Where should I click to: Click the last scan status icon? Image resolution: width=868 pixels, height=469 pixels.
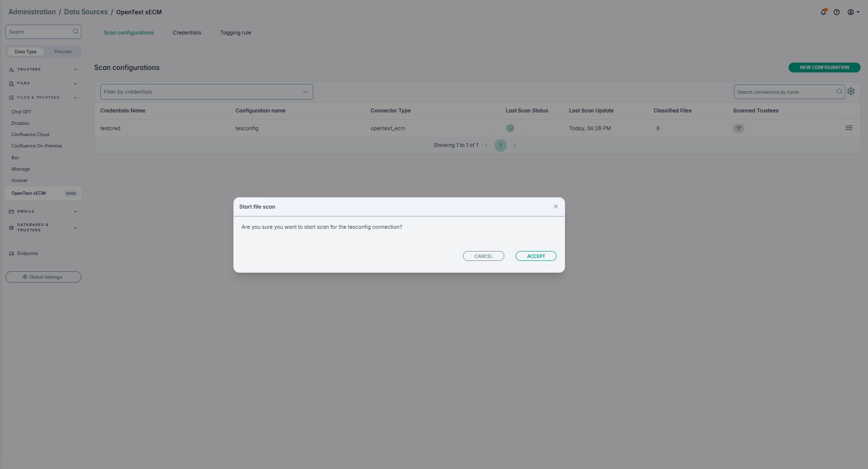click(x=510, y=128)
